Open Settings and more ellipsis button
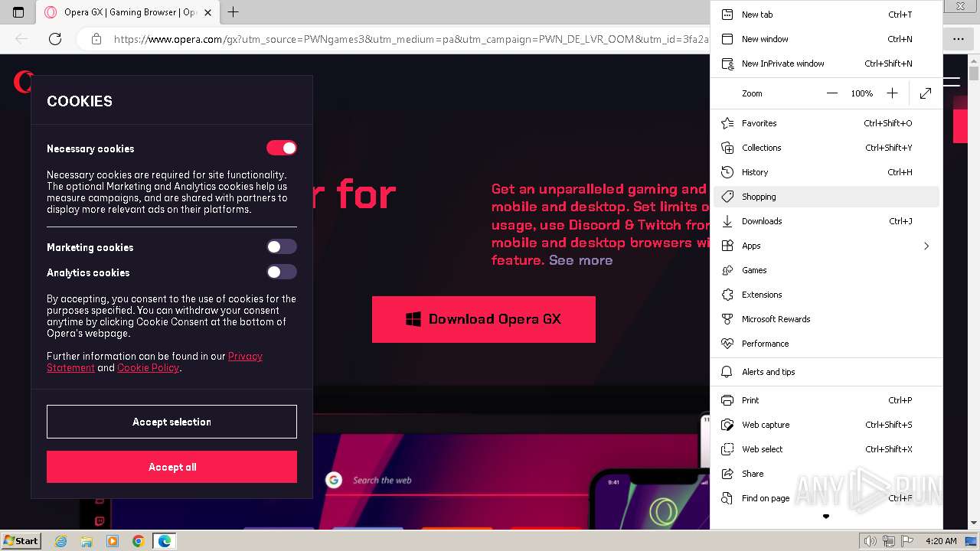980x551 pixels. [959, 39]
